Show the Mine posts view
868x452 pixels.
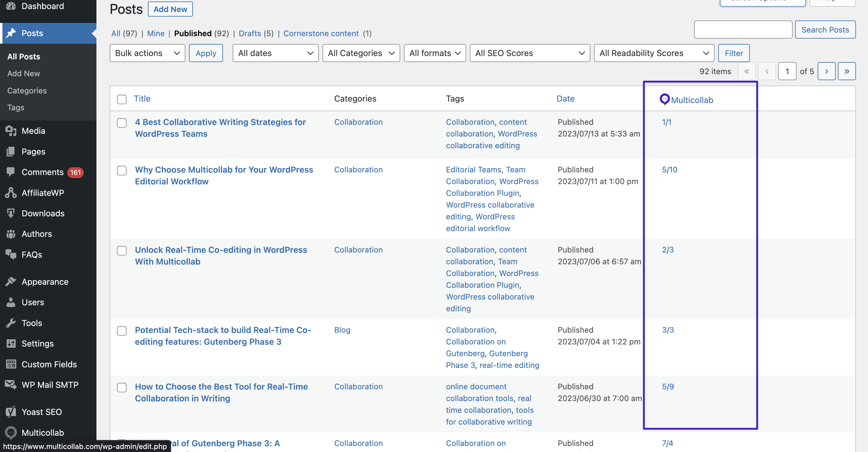click(x=156, y=33)
